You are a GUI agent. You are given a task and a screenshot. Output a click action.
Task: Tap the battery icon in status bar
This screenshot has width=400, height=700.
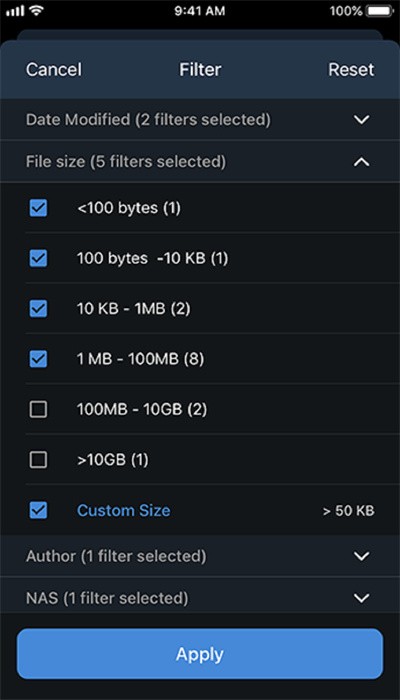[x=379, y=11]
